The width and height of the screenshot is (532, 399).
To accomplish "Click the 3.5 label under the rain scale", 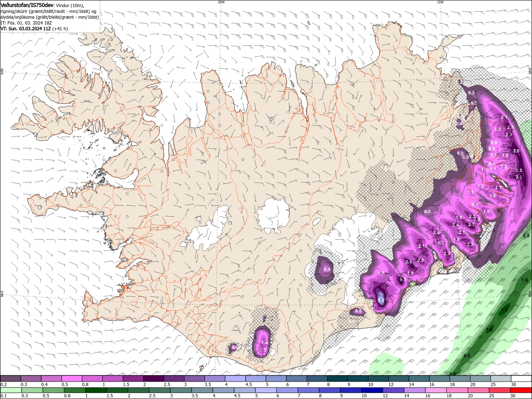I will 194,396.
